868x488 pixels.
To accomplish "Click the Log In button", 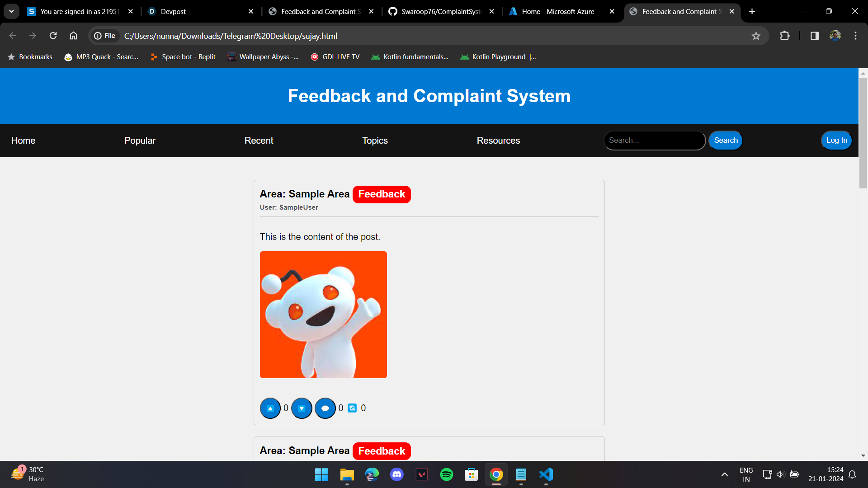I will (x=836, y=141).
